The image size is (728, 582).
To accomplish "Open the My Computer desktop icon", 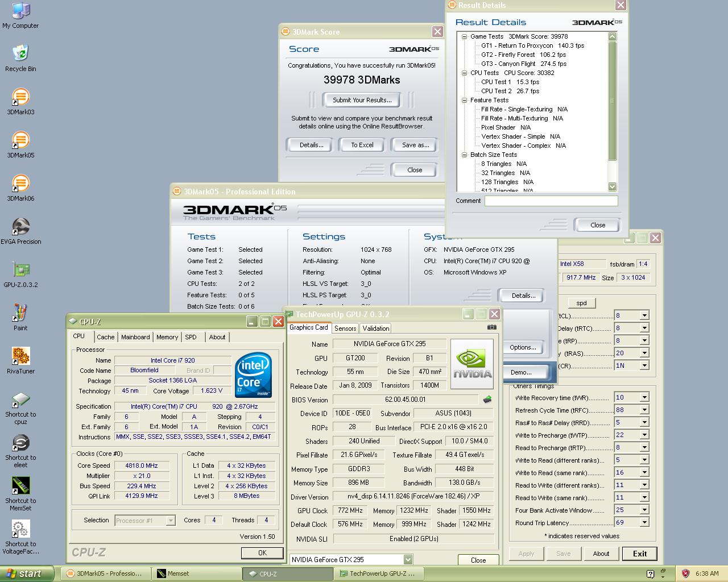I will click(x=20, y=15).
